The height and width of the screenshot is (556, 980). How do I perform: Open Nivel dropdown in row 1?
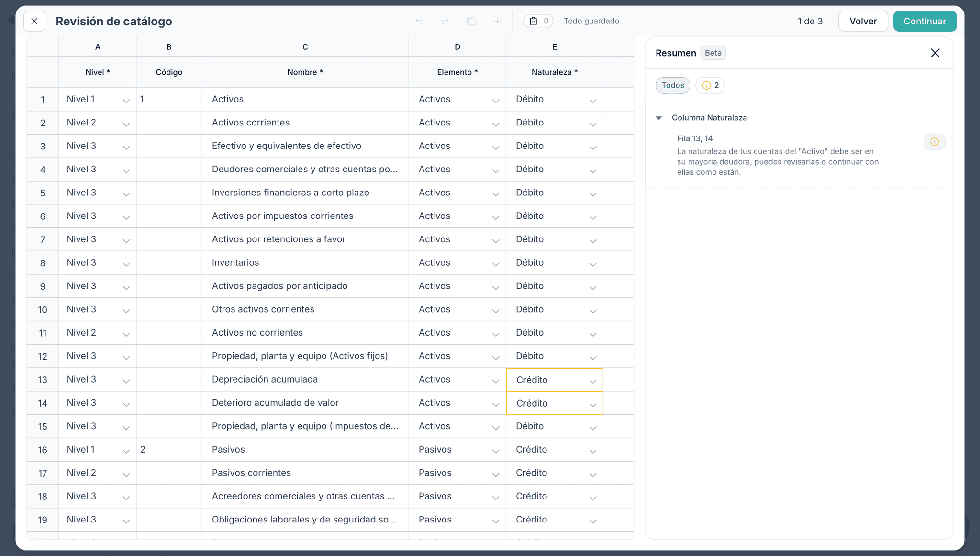point(126,101)
